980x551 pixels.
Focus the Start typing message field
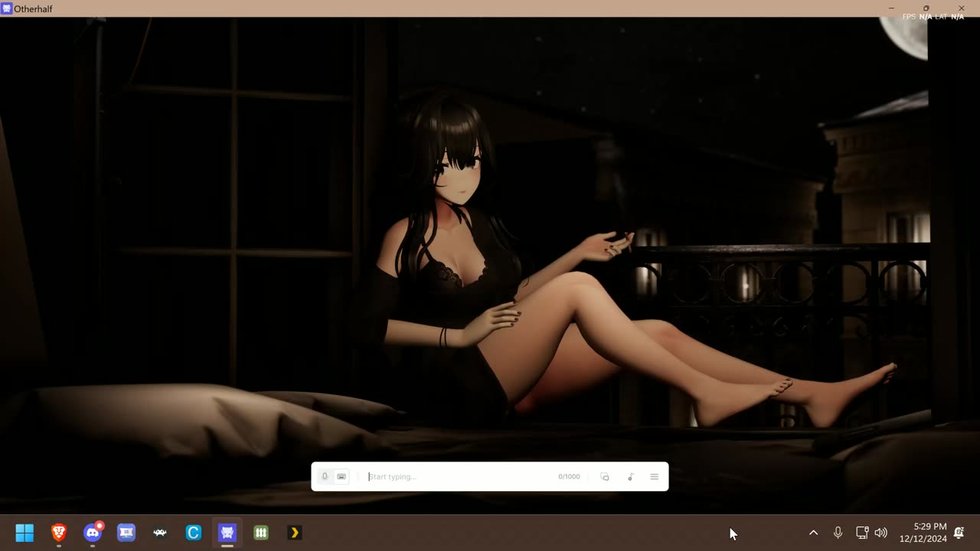(459, 477)
